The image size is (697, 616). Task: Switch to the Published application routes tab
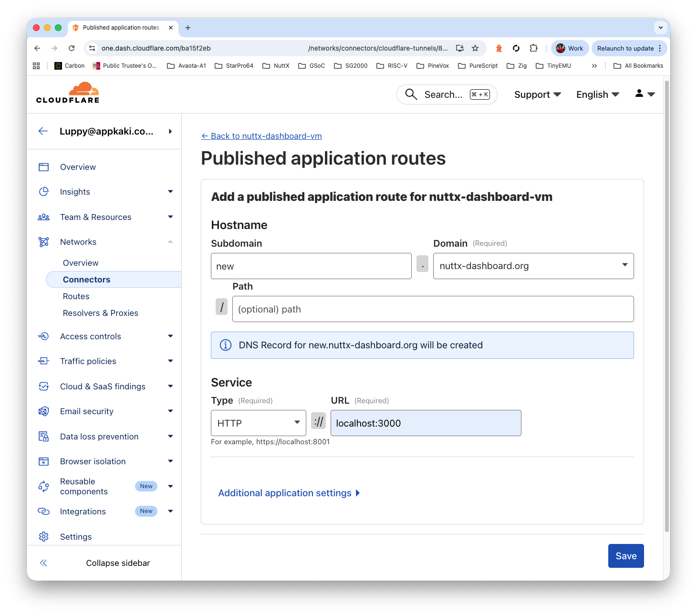[120, 27]
